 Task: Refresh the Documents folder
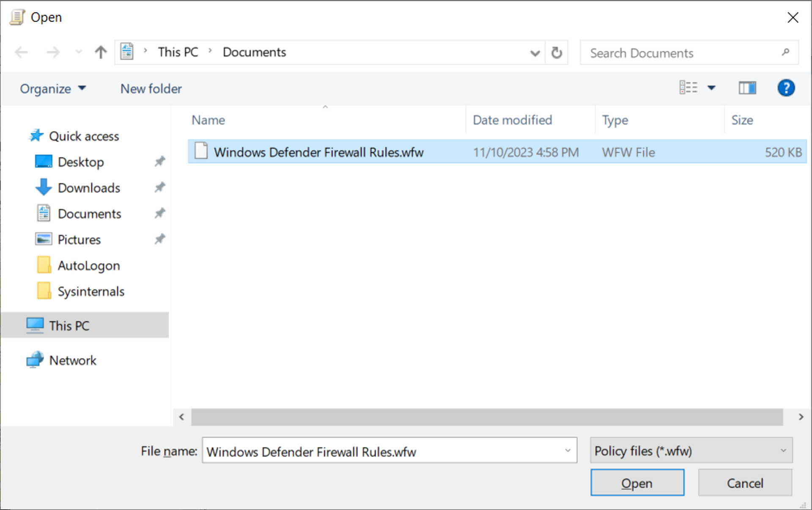coord(557,53)
